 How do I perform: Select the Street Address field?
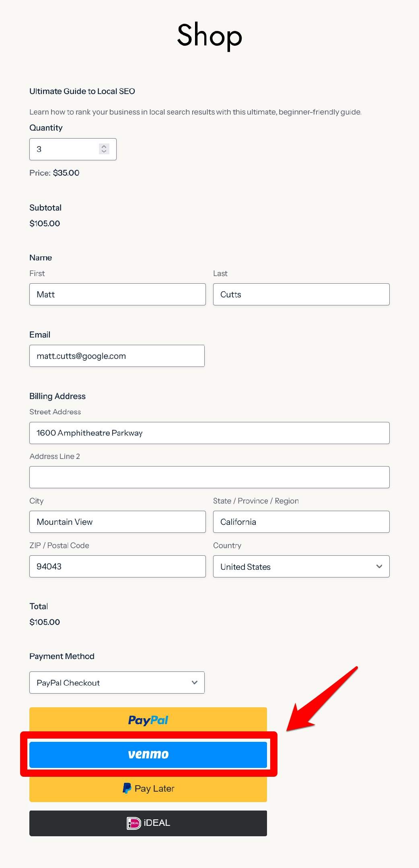[209, 433]
